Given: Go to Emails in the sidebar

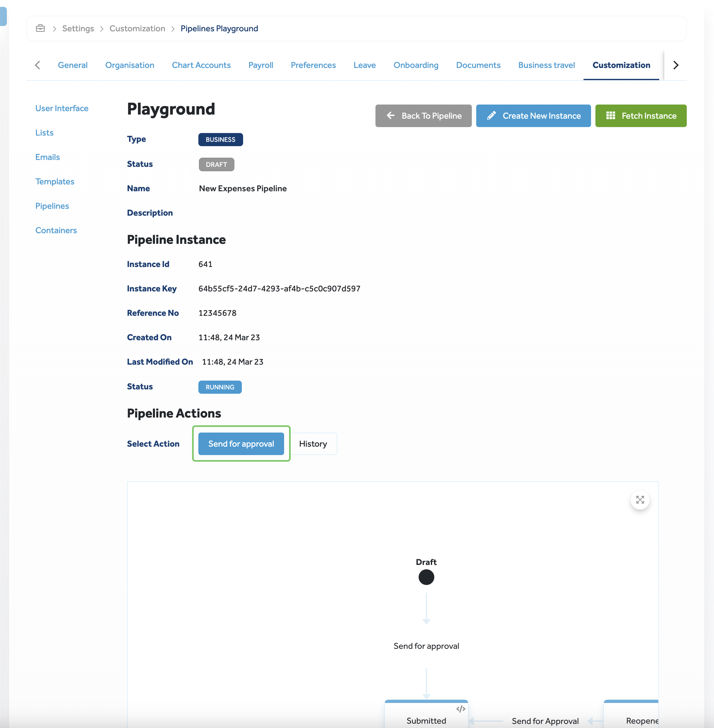Looking at the screenshot, I should (48, 157).
